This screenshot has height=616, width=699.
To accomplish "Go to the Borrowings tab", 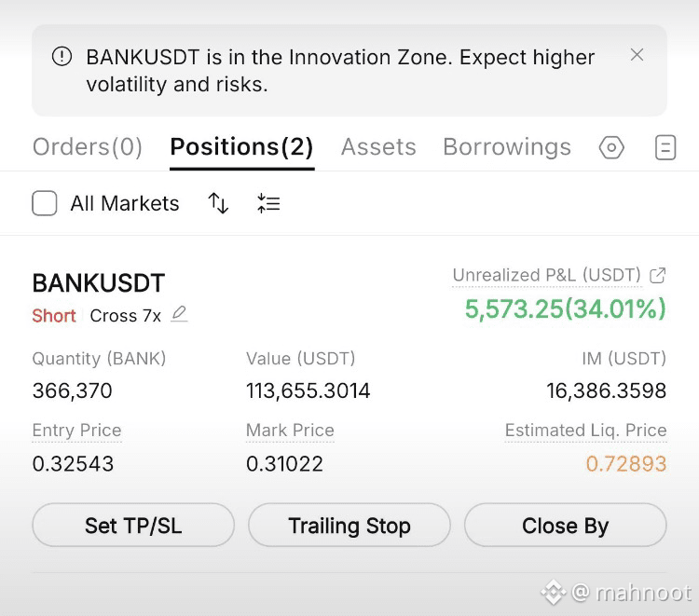I will pyautogui.click(x=507, y=146).
